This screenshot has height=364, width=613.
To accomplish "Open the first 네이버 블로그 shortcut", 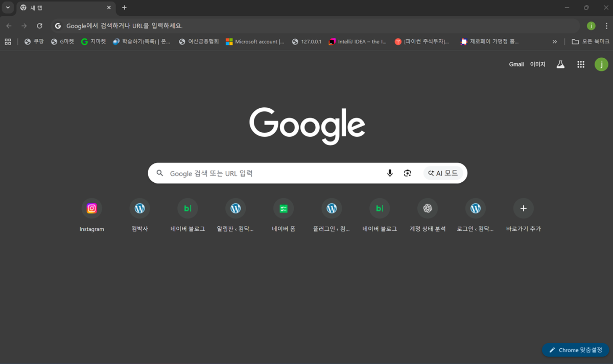I will [x=187, y=215].
